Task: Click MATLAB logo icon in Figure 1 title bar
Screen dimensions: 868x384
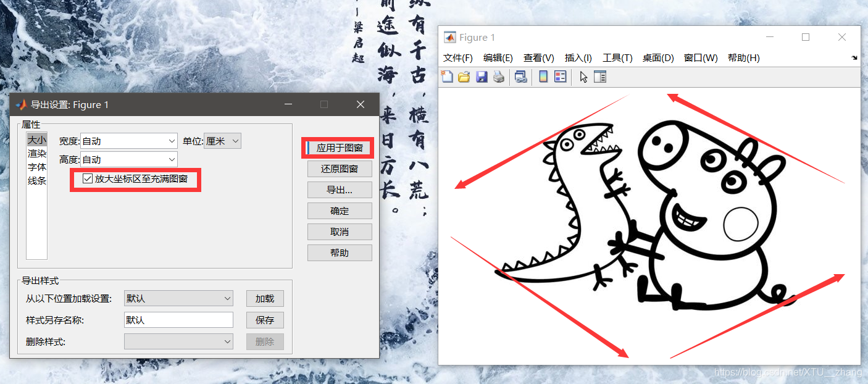Action: tap(450, 37)
